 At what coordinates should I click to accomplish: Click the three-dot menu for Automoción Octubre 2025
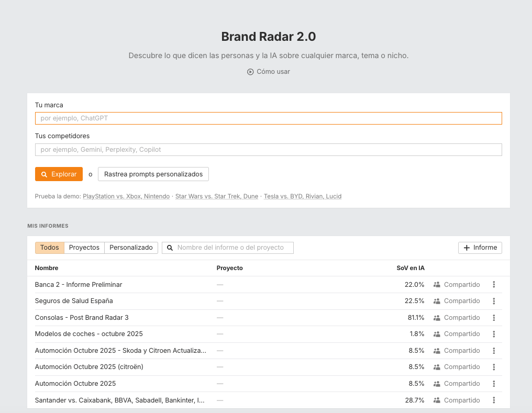[x=493, y=383]
